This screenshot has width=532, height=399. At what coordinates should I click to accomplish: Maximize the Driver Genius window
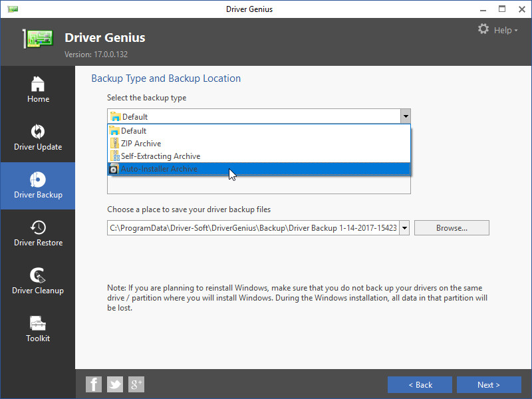[502, 9]
